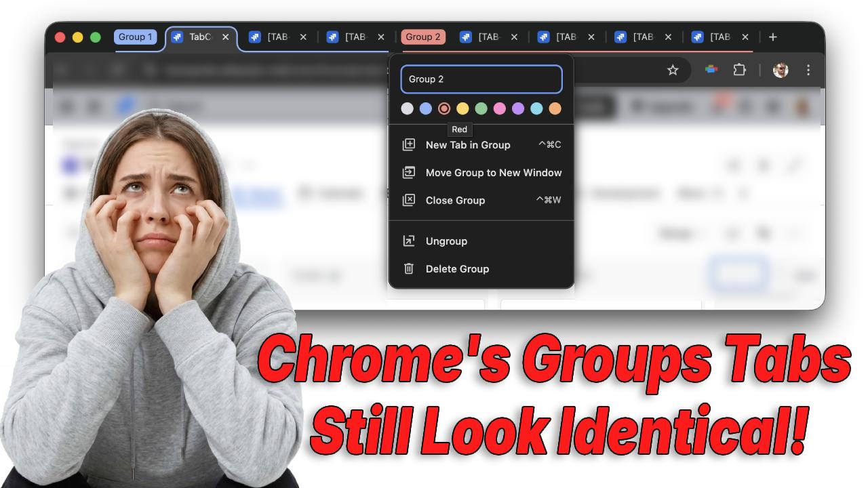The height and width of the screenshot is (488, 868).
Task: Open Chrome's three-dot menu
Action: coord(808,70)
